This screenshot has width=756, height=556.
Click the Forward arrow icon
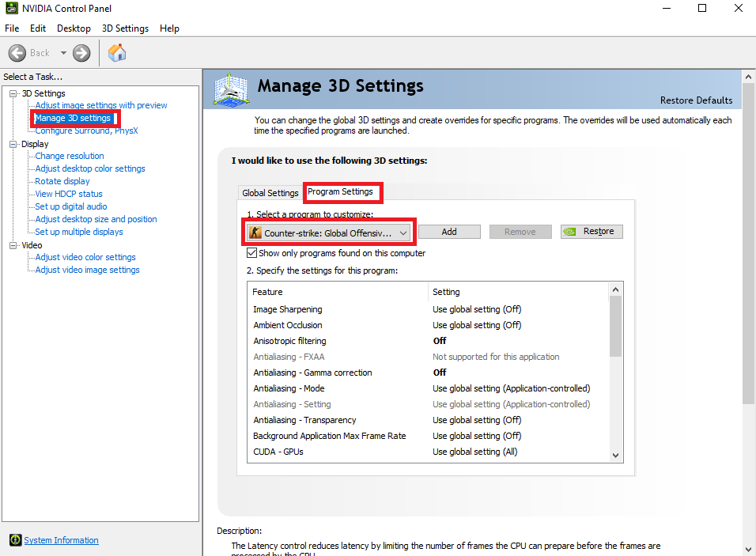[x=81, y=53]
